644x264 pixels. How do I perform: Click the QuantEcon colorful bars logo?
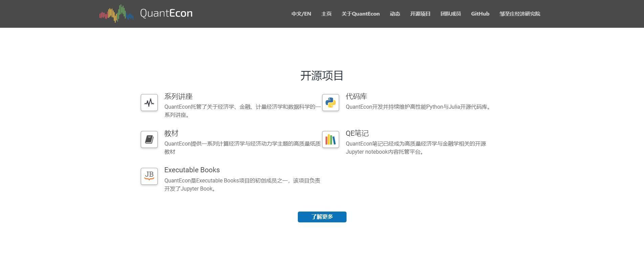click(x=116, y=14)
